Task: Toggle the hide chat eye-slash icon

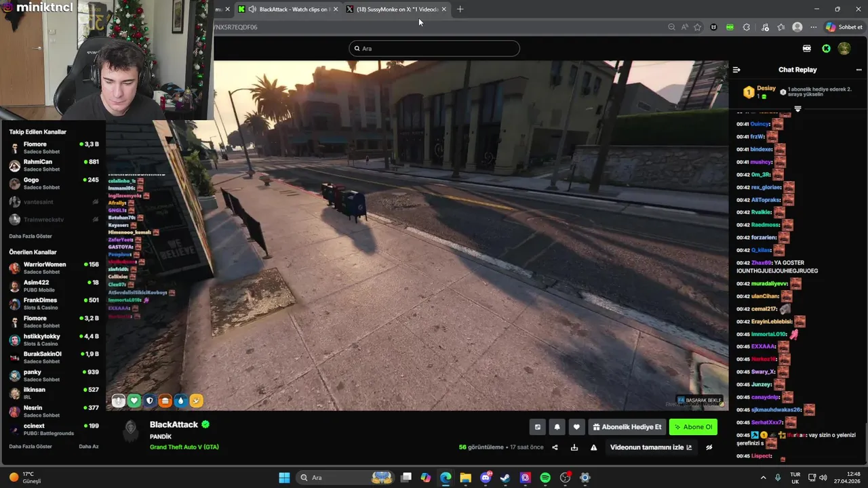Action: pos(709,447)
